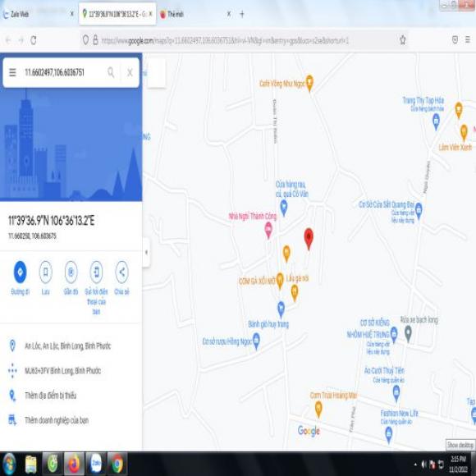Viewport: 476px width, 476px height.
Task: Click Bánh giò huy trang marker
Action: point(281,309)
